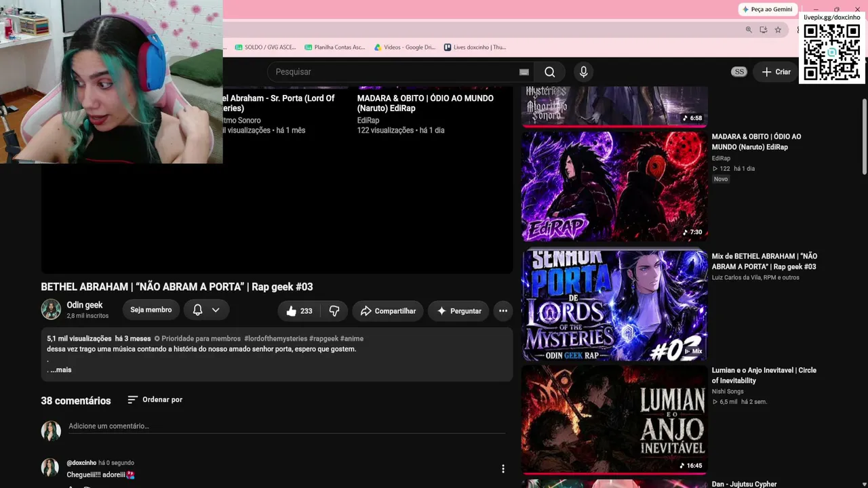This screenshot has width=868, height=488.
Task: Open the 'Videos - Google Dri...' bookmark
Action: click(405, 47)
